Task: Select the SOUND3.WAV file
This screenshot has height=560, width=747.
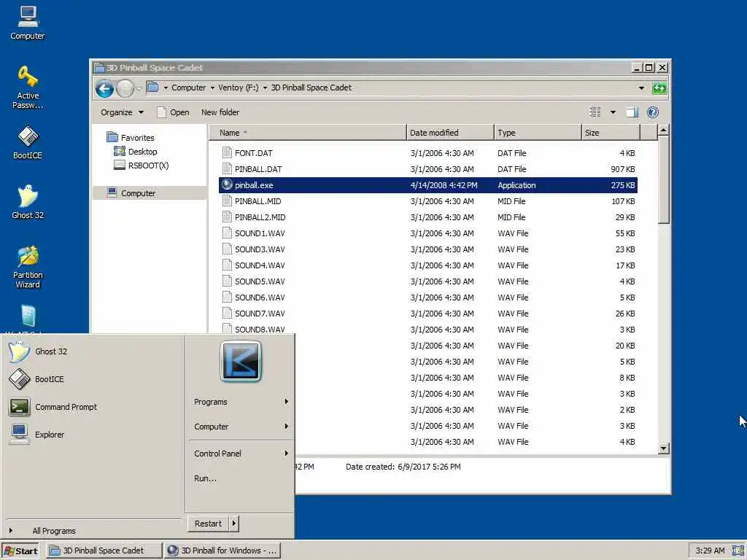Action: click(x=427, y=249)
